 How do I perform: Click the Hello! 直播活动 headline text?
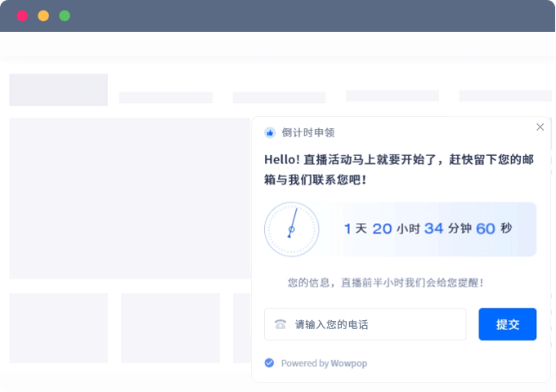pos(399,170)
